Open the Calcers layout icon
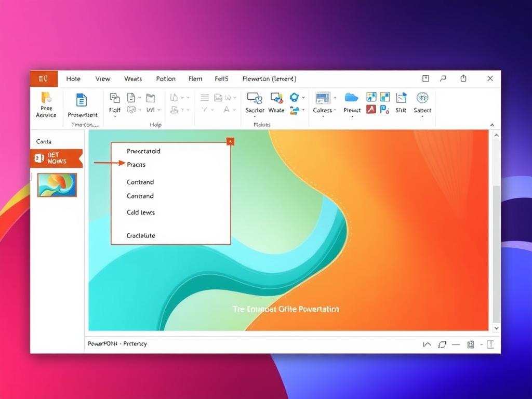The width and height of the screenshot is (532, 399). (323, 98)
